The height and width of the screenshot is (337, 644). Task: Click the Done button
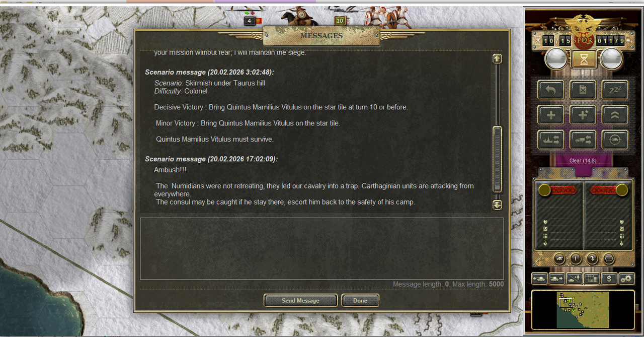tap(360, 301)
